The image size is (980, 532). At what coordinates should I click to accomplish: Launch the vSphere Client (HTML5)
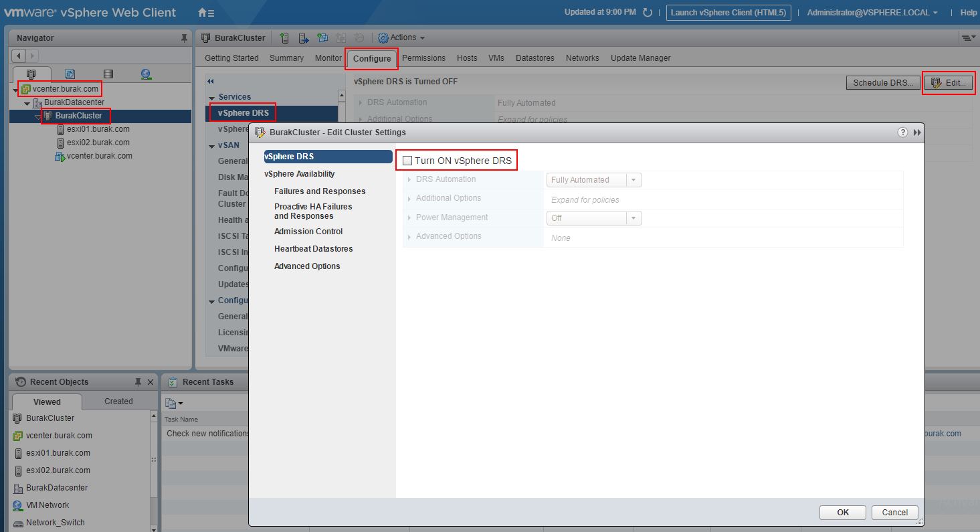tap(728, 13)
